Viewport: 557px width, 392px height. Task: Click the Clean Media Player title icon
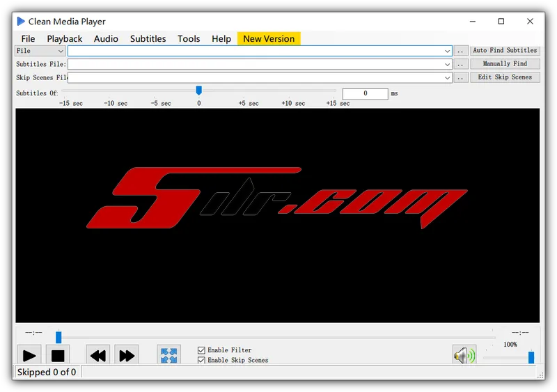21,22
